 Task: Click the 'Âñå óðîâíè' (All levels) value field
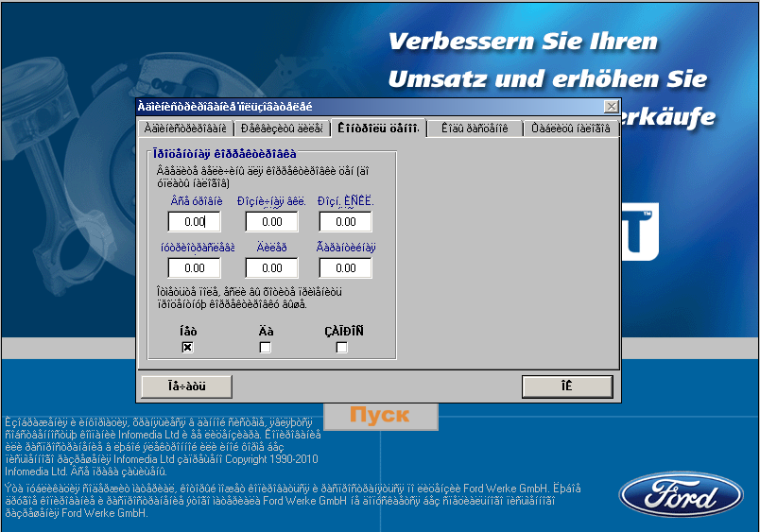195,221
